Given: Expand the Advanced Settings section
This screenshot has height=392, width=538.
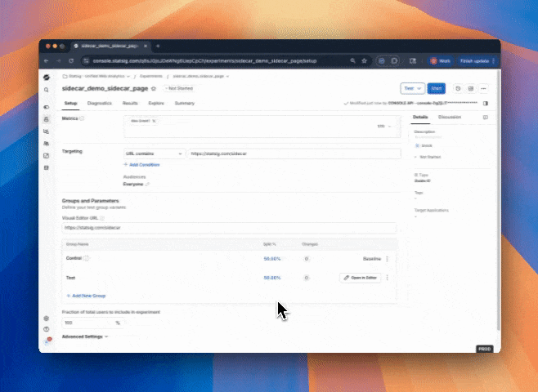Looking at the screenshot, I should [84, 336].
